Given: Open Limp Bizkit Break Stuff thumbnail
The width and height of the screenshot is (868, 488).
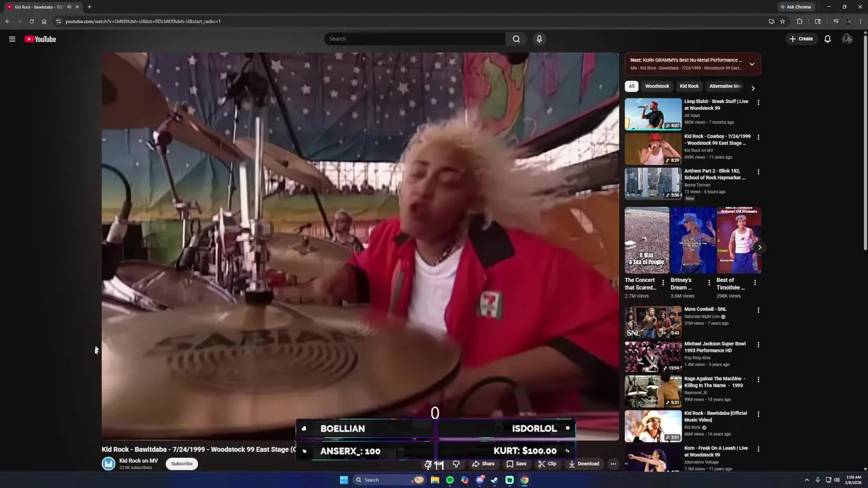Looking at the screenshot, I should point(653,114).
